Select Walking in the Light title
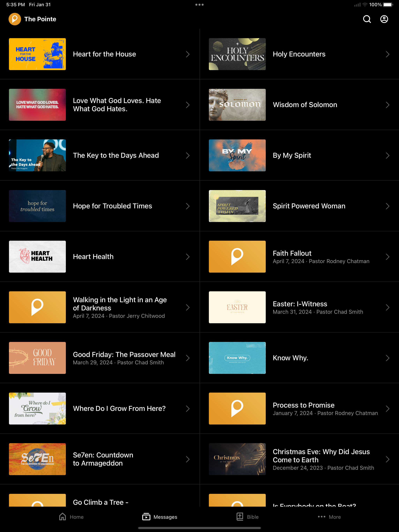The width and height of the screenshot is (399, 532). [x=120, y=304]
